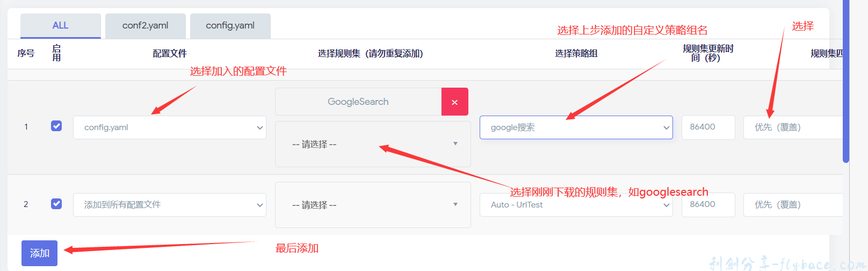
Task: Click the blue vertical scrollbar on the right
Action: (846, 81)
